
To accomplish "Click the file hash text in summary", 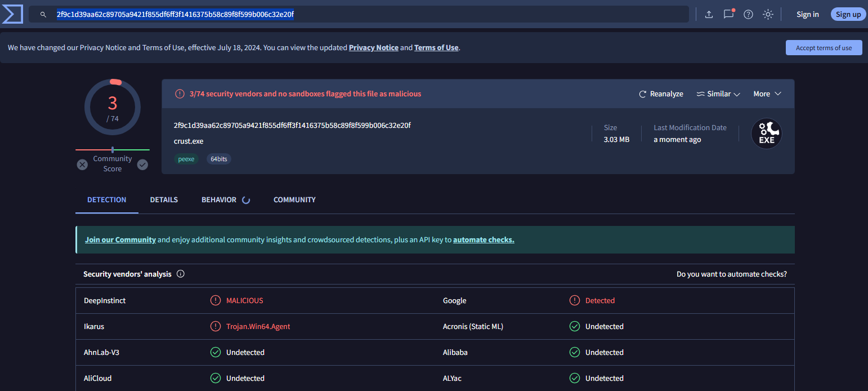I will pos(292,125).
